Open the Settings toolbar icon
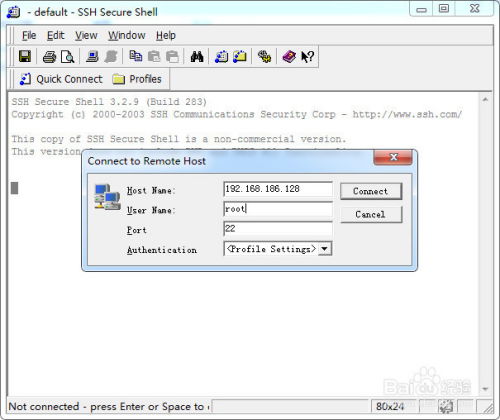This screenshot has width=500, height=420. pos(264,57)
